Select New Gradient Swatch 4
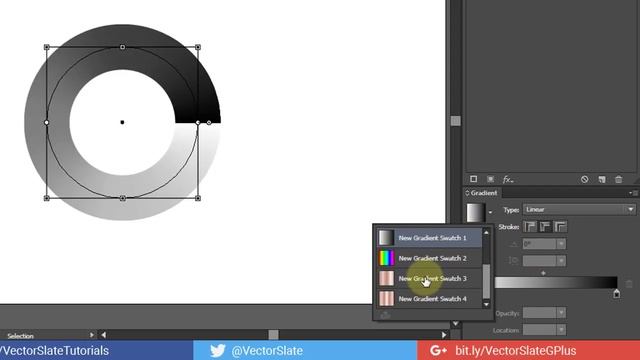640x360 pixels. coord(429,299)
